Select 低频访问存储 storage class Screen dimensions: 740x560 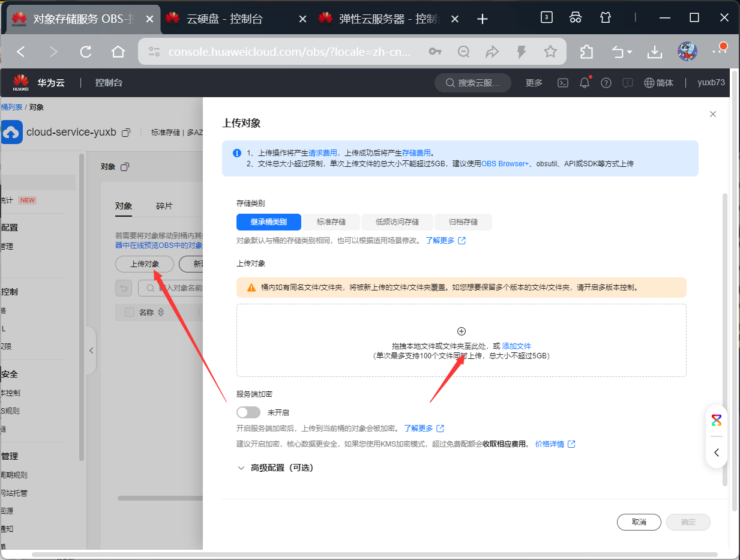click(x=397, y=222)
